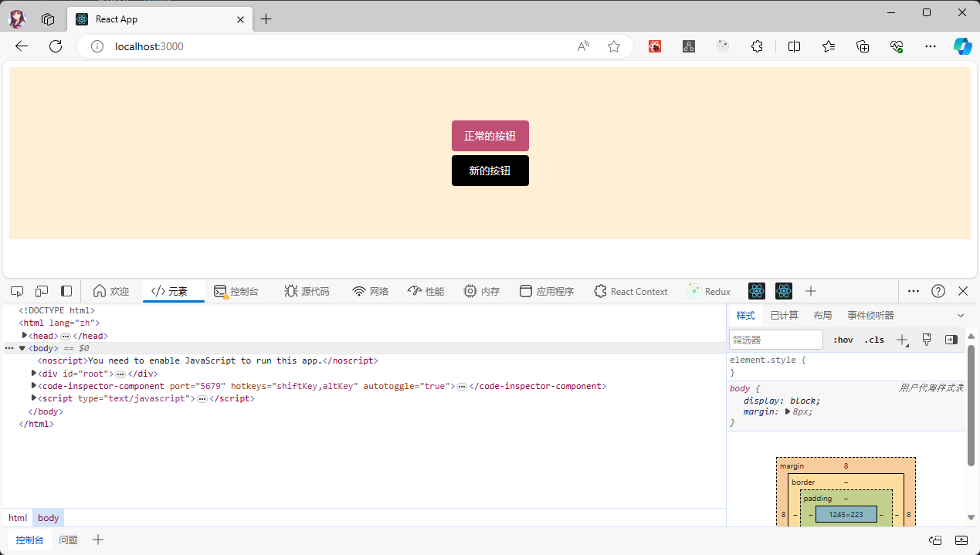This screenshot has width=980, height=555.
Task: Click the 筛选器 styles filter field
Action: click(775, 340)
